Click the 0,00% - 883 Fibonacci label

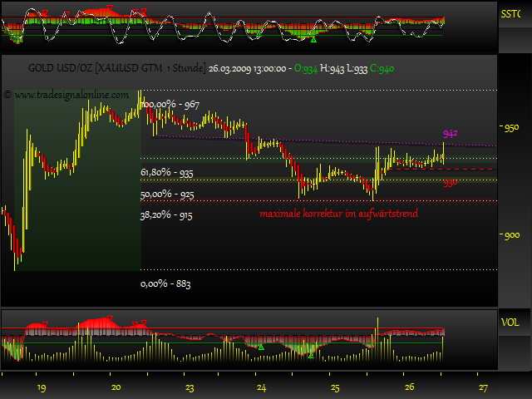tap(166, 283)
